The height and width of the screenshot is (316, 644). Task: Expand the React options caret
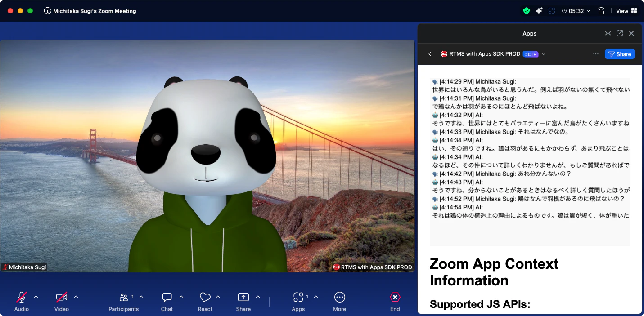[218, 297]
